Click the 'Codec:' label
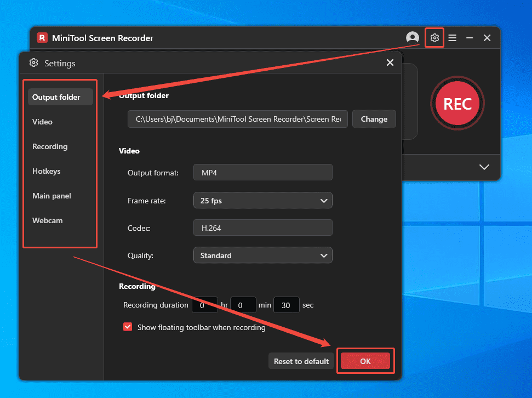 point(139,228)
